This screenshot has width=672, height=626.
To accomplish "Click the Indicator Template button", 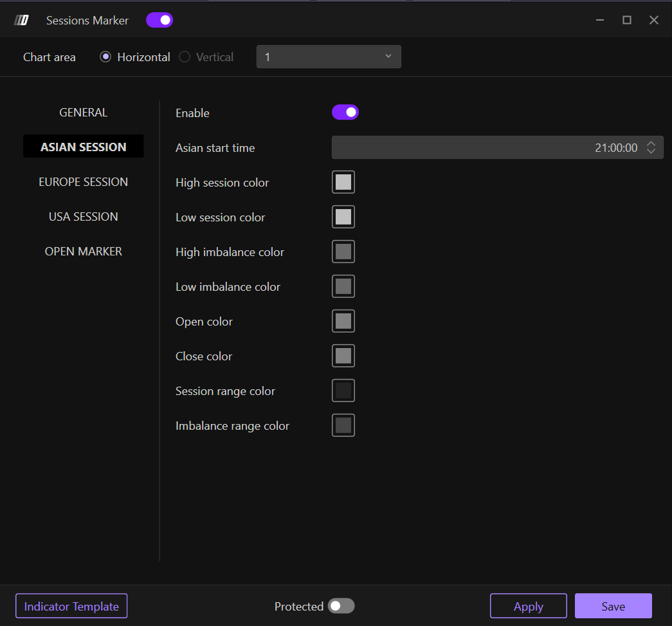I will 71,606.
